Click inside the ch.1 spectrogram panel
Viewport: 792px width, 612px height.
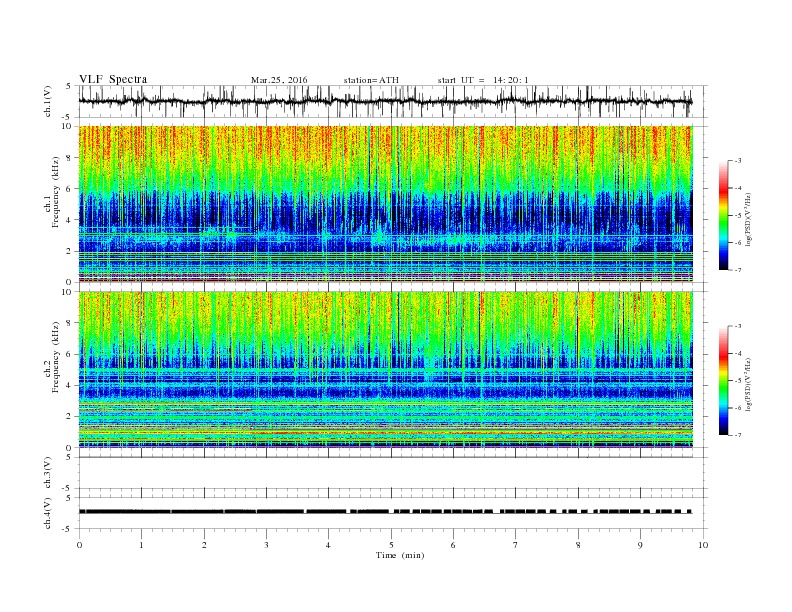click(x=385, y=204)
